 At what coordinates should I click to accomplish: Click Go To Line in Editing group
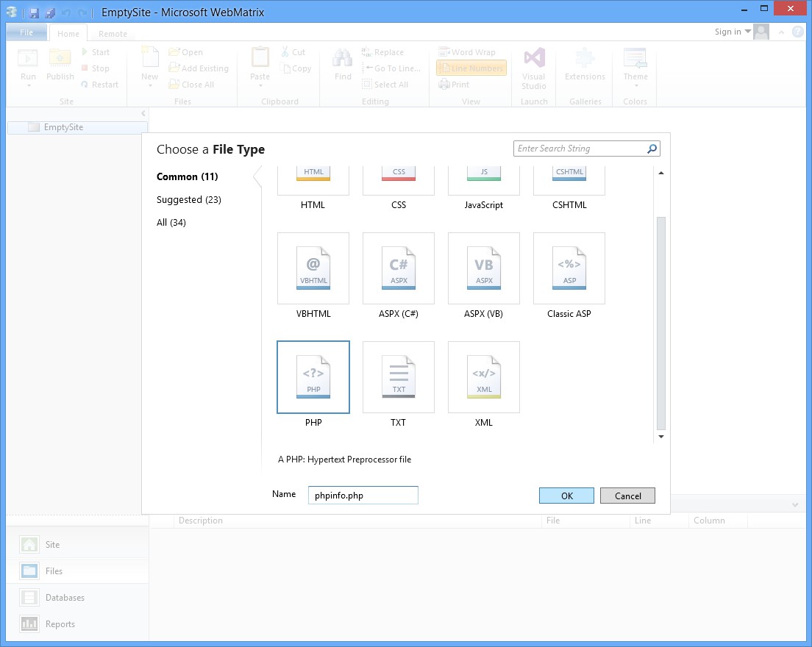[391, 68]
